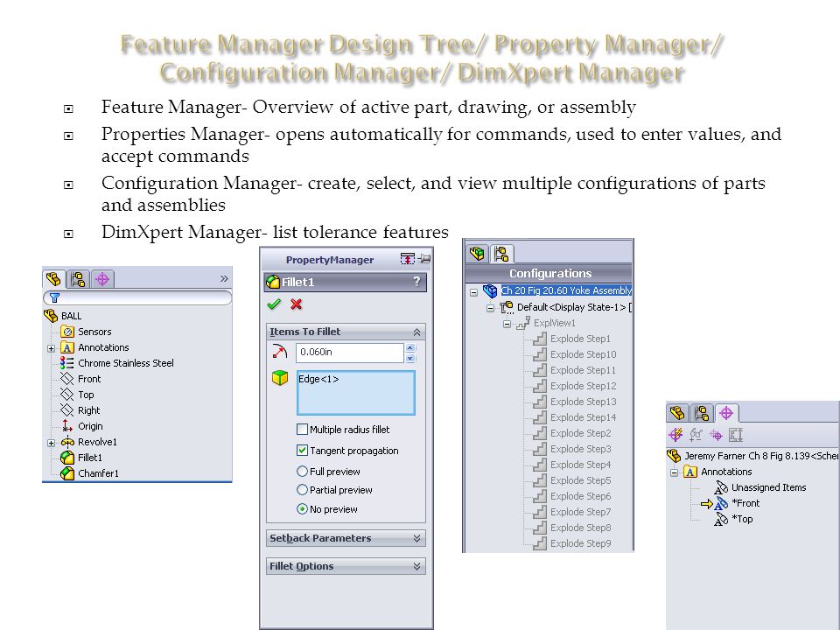Collapse Annotations in DimXpert panel
The height and width of the screenshot is (630, 840).
pos(675,472)
